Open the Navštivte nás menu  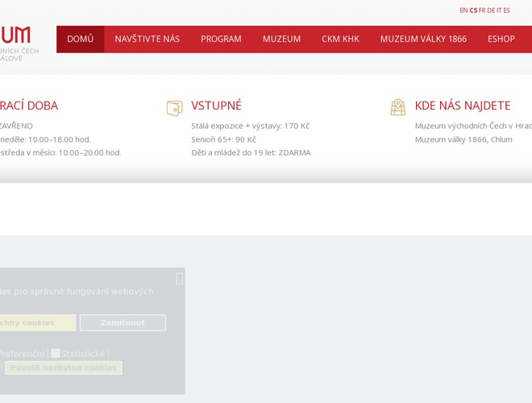[x=148, y=39]
